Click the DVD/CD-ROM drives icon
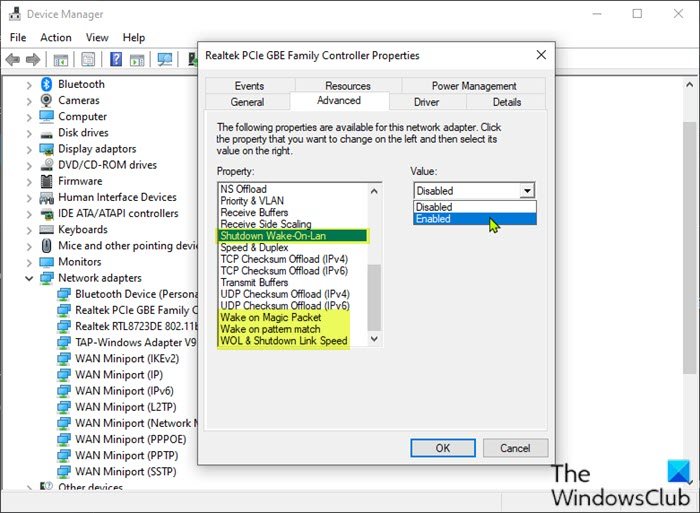 click(x=46, y=165)
